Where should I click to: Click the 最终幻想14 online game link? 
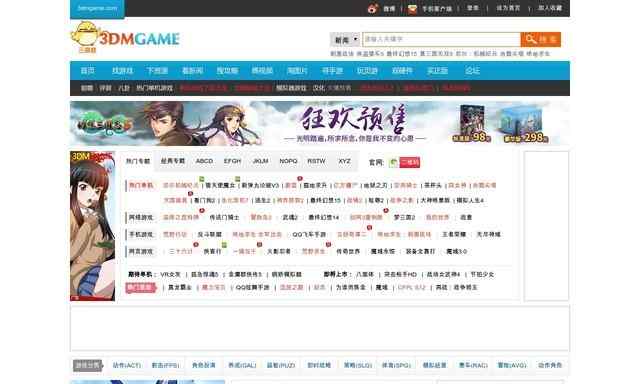pyautogui.click(x=323, y=218)
